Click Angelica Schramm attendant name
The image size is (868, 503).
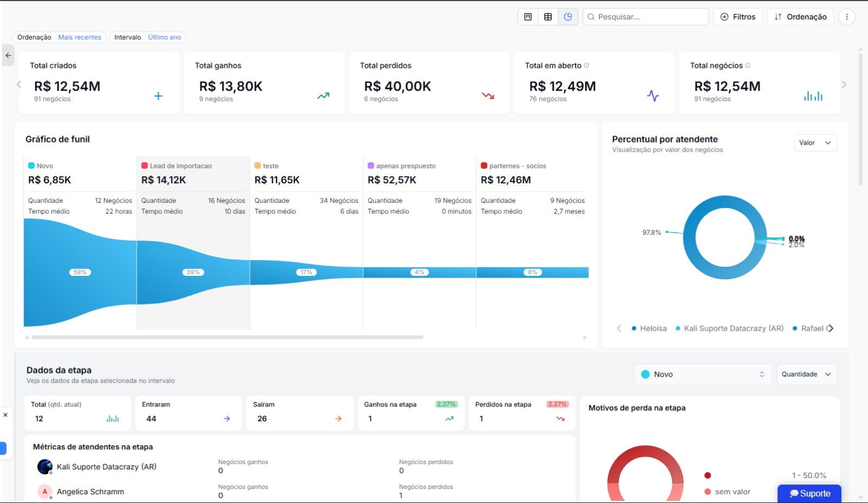point(91,492)
